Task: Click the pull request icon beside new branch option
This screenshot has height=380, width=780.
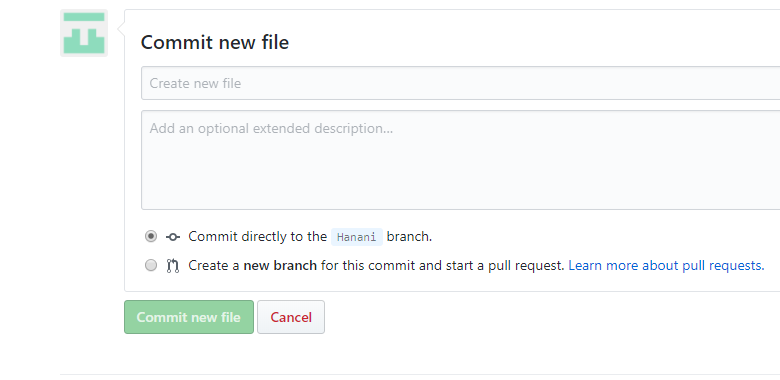Action: 173,266
